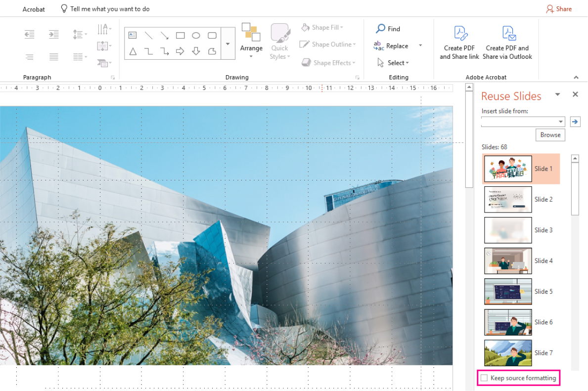Select the Text Box shape

pyautogui.click(x=133, y=35)
